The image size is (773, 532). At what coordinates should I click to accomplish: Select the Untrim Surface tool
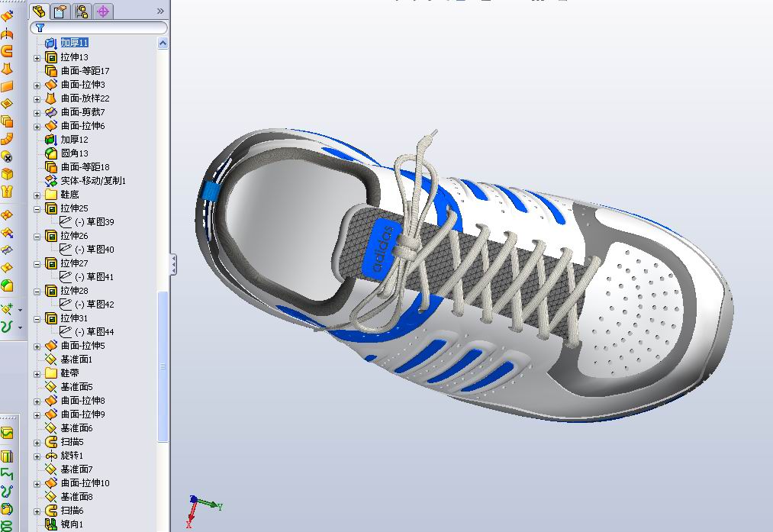point(7,268)
